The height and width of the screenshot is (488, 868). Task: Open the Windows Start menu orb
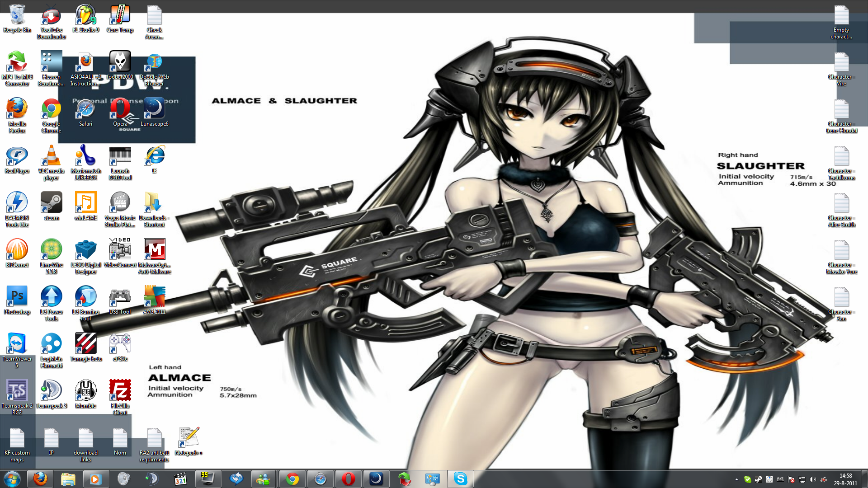click(12, 479)
